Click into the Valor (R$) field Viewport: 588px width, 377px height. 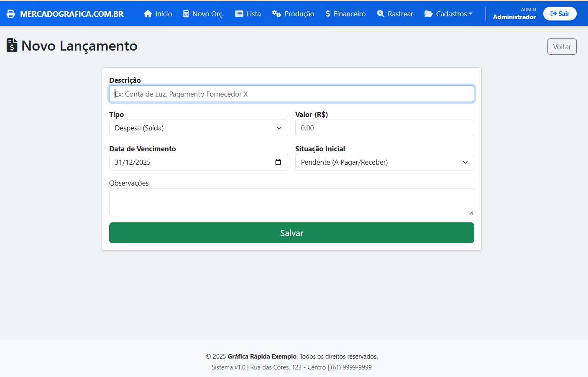384,128
